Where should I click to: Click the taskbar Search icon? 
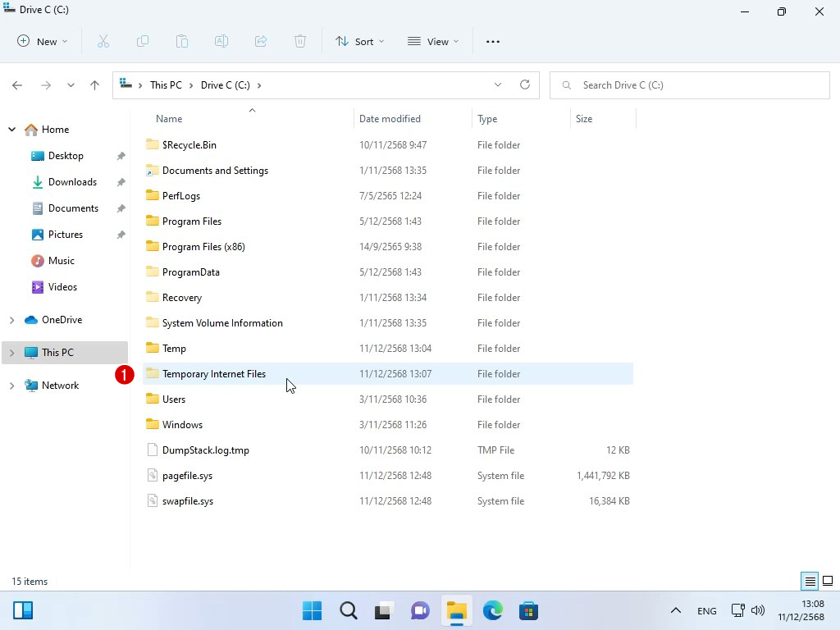348,611
